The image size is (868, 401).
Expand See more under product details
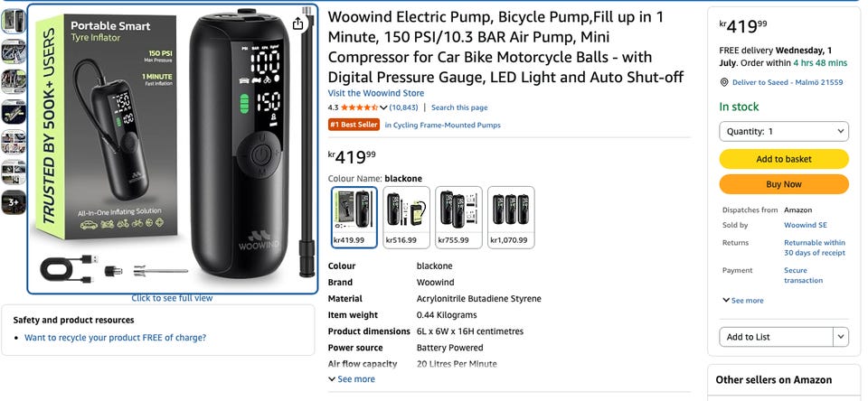[x=352, y=379]
